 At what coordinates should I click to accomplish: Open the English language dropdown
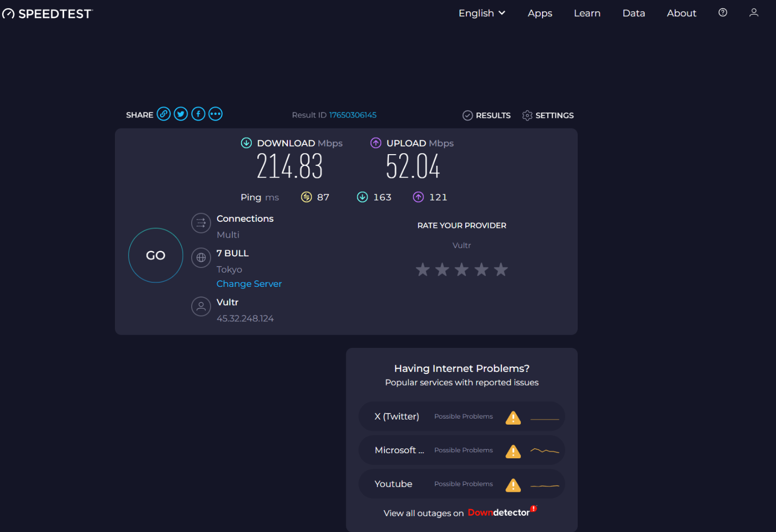click(482, 13)
